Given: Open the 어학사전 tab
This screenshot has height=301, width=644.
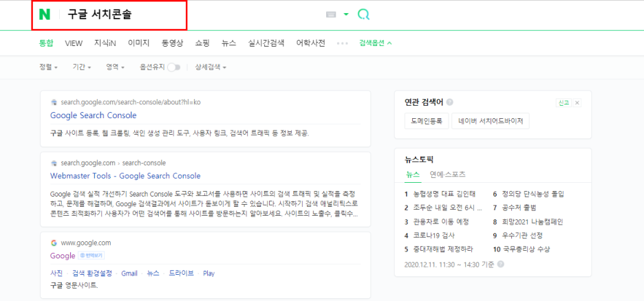Looking at the screenshot, I should [311, 43].
